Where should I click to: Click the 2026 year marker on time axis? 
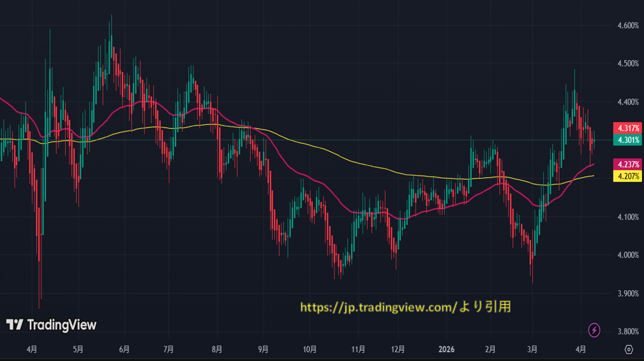coord(448,350)
